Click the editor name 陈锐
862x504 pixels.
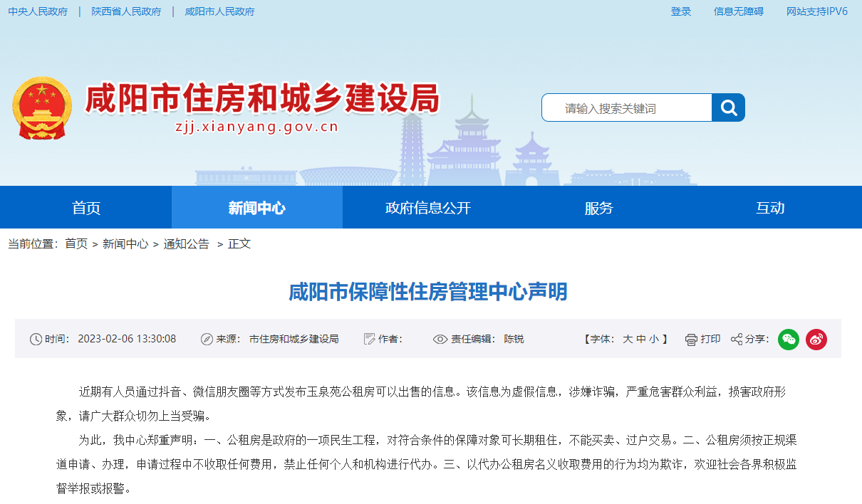pyautogui.click(x=514, y=339)
